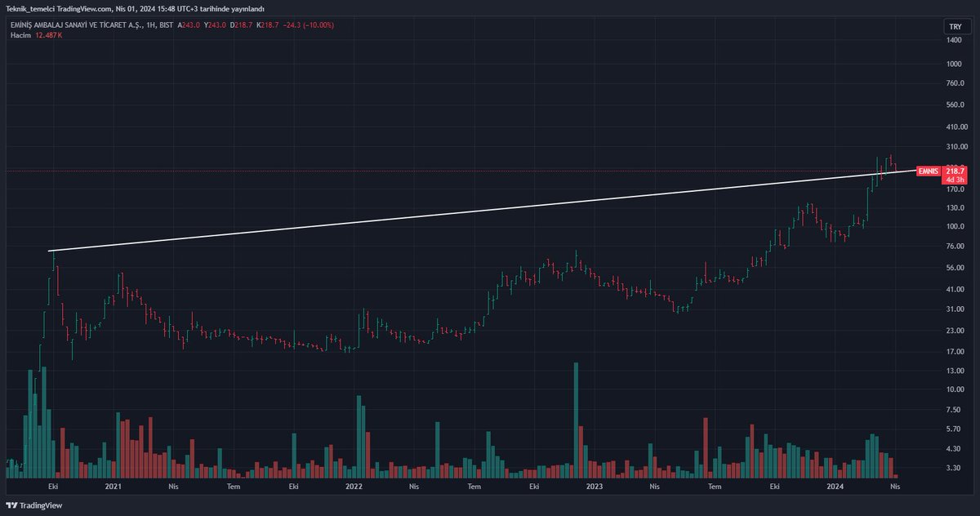Select the 2024 label on the time axis
The height and width of the screenshot is (516, 980).
(834, 485)
